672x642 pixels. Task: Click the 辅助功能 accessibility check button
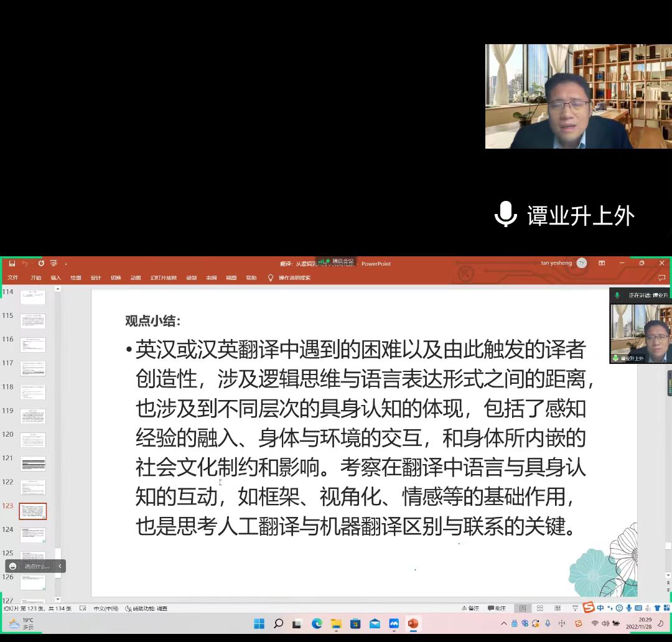click(146, 608)
